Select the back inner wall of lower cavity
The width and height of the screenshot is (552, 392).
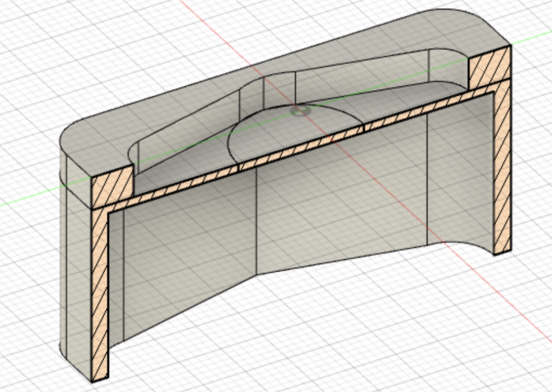(x=342, y=190)
